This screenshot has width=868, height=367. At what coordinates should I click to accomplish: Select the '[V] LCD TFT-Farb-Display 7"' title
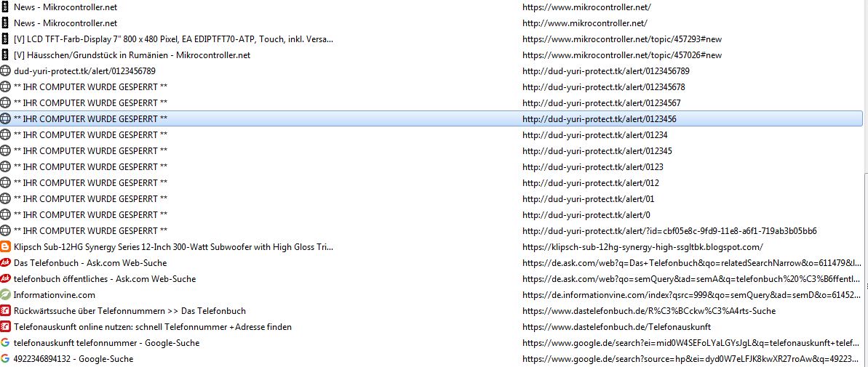[173, 39]
